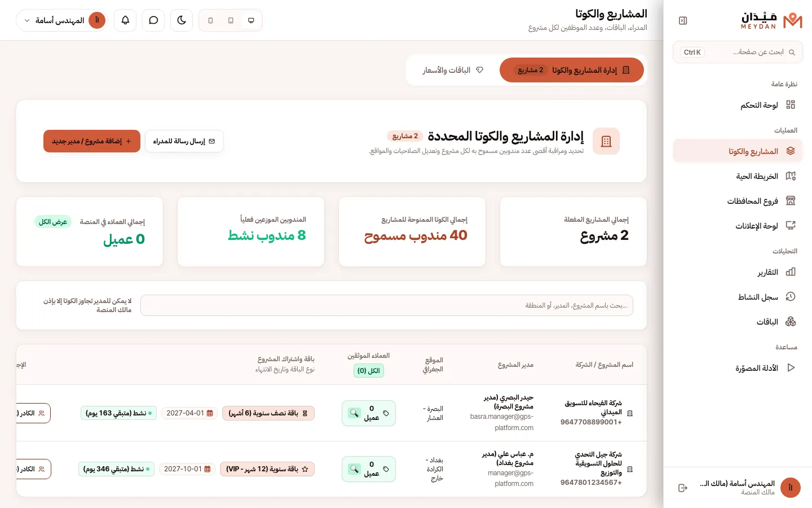Screen dimensions: 812x508
Task: Click الكادر button in جيل التحدي row
Action: 33,469
